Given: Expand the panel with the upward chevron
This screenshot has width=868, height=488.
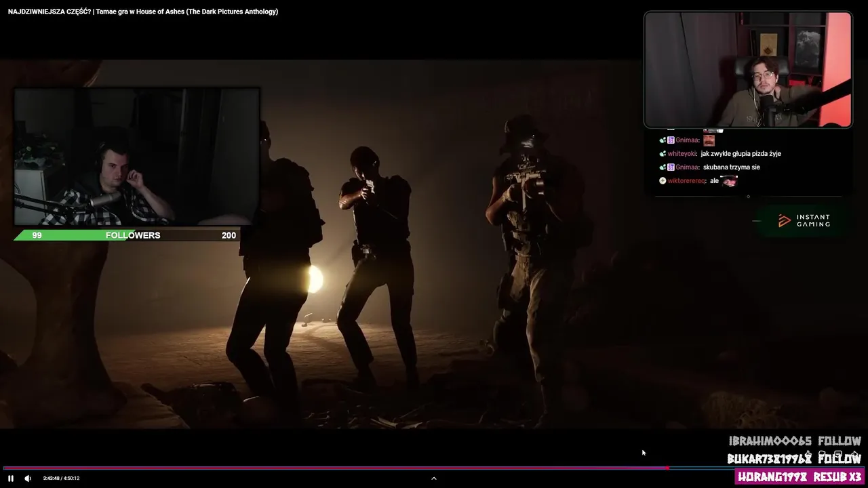Looking at the screenshot, I should click(x=434, y=479).
